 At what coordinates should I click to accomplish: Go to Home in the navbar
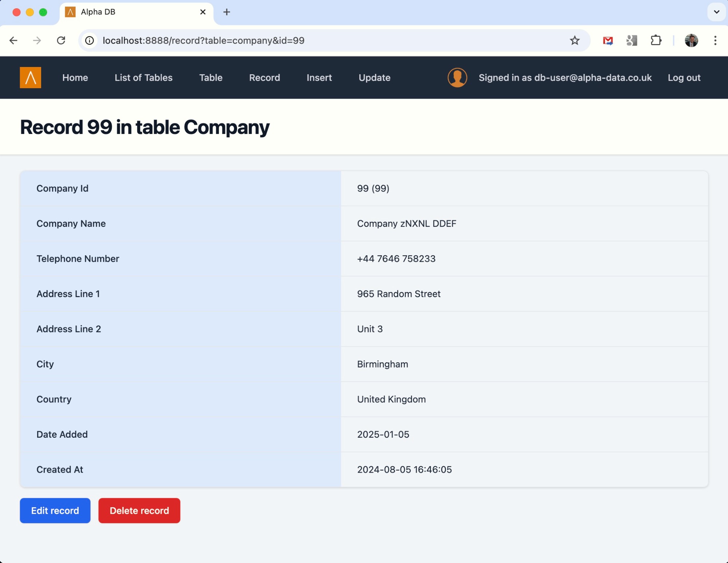click(x=75, y=78)
